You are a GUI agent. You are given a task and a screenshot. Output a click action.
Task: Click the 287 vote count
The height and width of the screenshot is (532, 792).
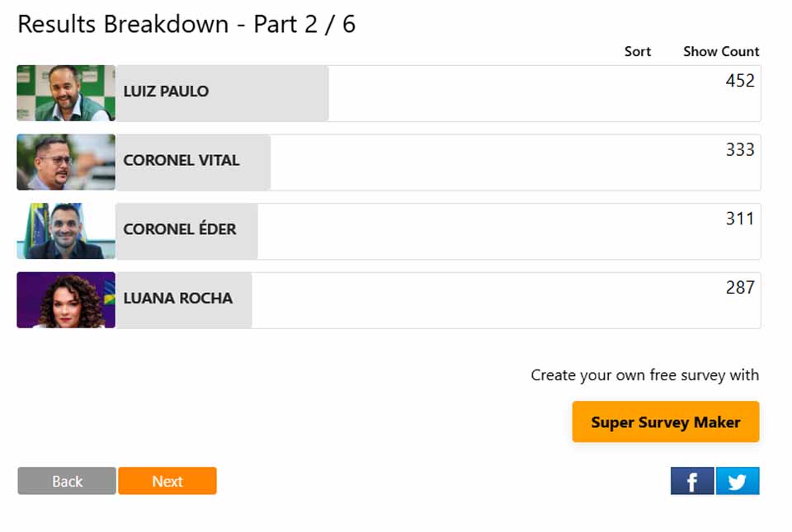tap(739, 288)
